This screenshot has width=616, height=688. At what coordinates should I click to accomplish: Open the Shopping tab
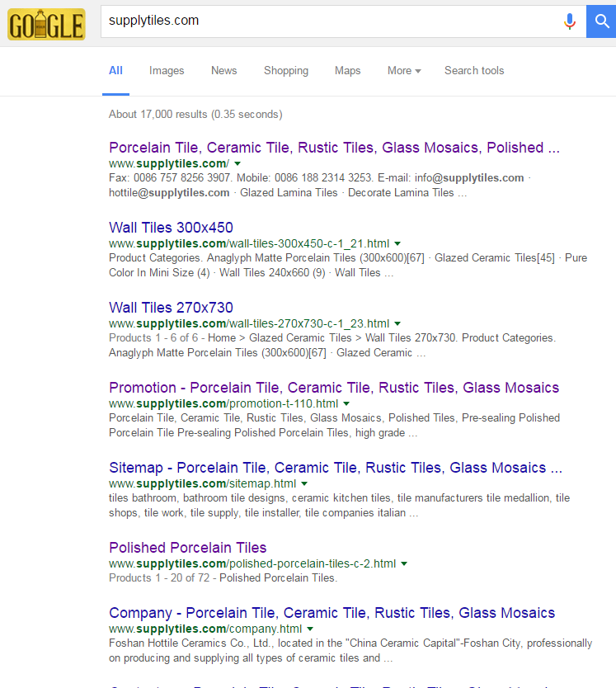coord(286,71)
